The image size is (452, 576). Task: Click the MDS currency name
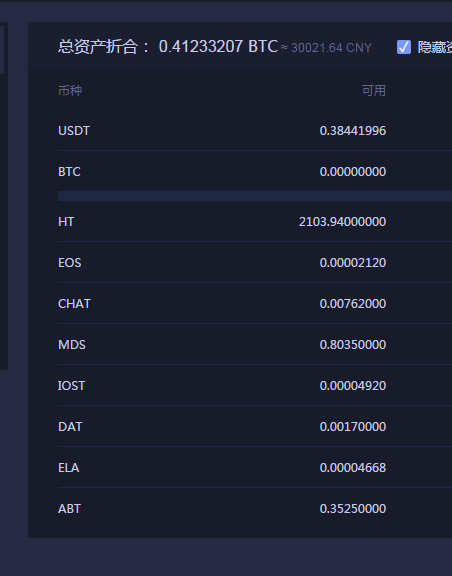tap(72, 345)
